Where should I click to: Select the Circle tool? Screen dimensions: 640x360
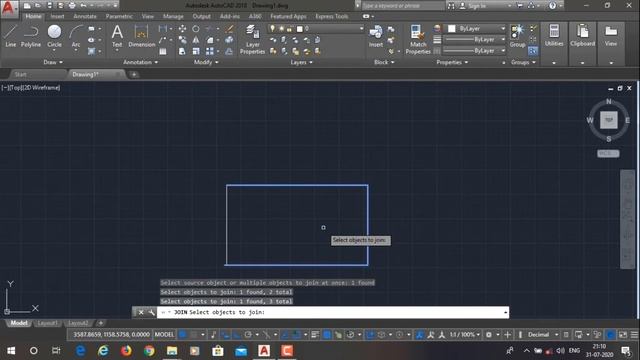pos(54,36)
